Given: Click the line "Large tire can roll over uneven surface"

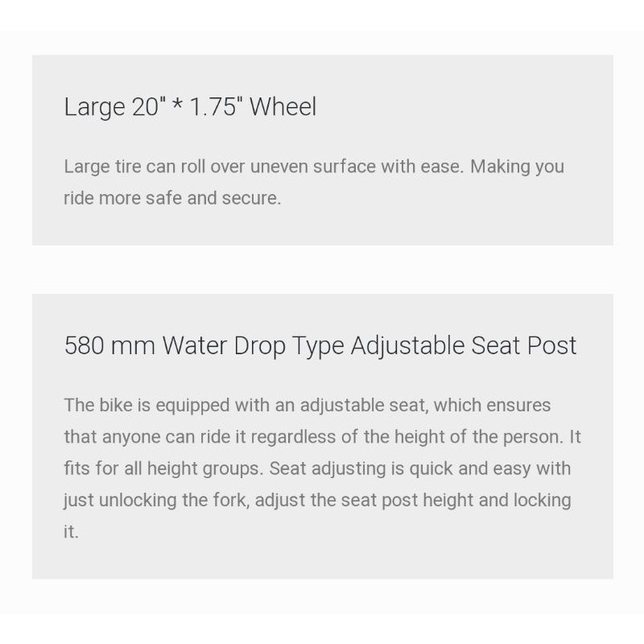Looking at the screenshot, I should [314, 167].
